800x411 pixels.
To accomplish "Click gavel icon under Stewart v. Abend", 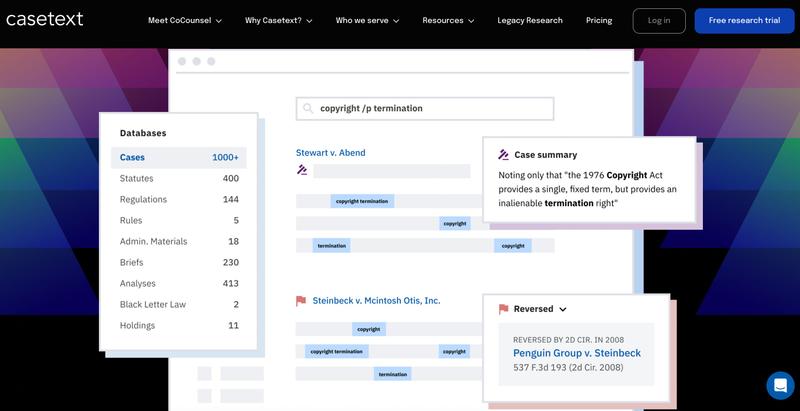I will point(302,170).
